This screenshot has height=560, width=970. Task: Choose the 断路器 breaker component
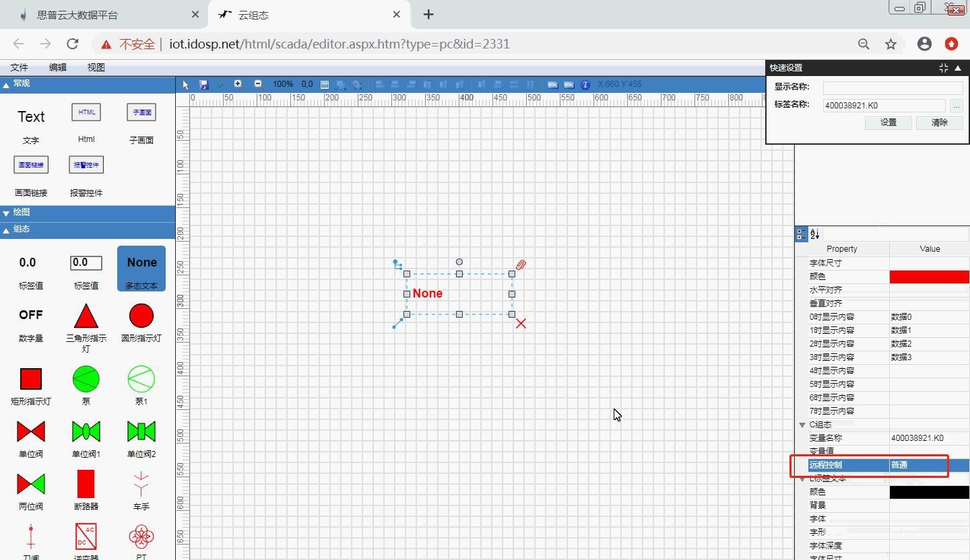(x=86, y=484)
